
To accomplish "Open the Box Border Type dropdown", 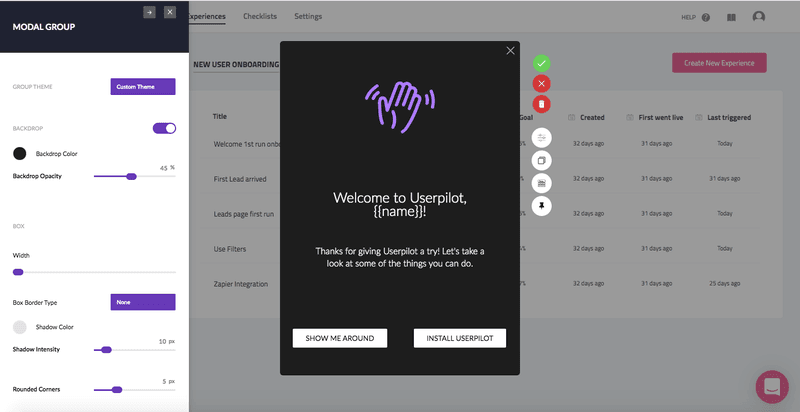I will 143,302.
